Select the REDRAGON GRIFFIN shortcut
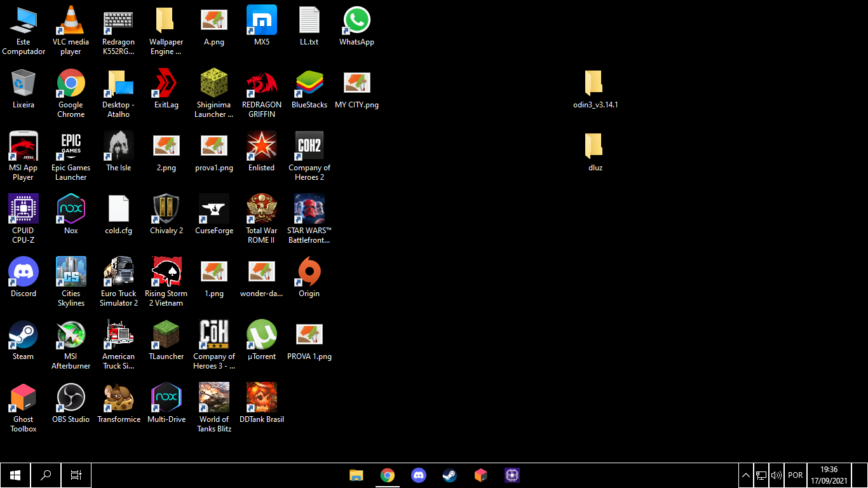This screenshot has width=868, height=488. coord(262,93)
